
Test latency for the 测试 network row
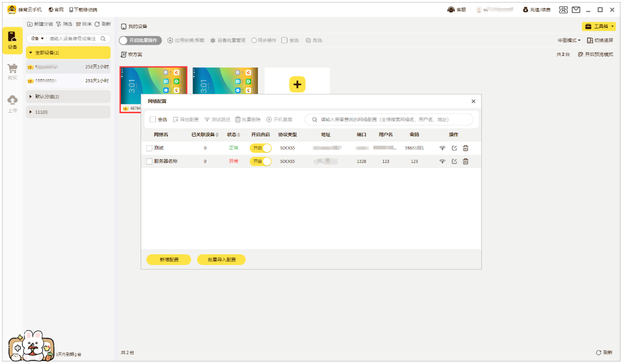point(442,148)
